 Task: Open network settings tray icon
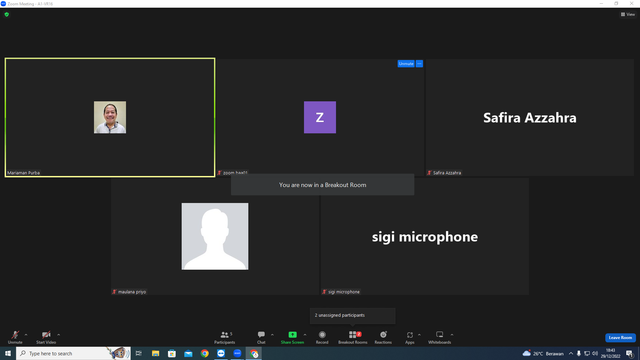click(587, 353)
